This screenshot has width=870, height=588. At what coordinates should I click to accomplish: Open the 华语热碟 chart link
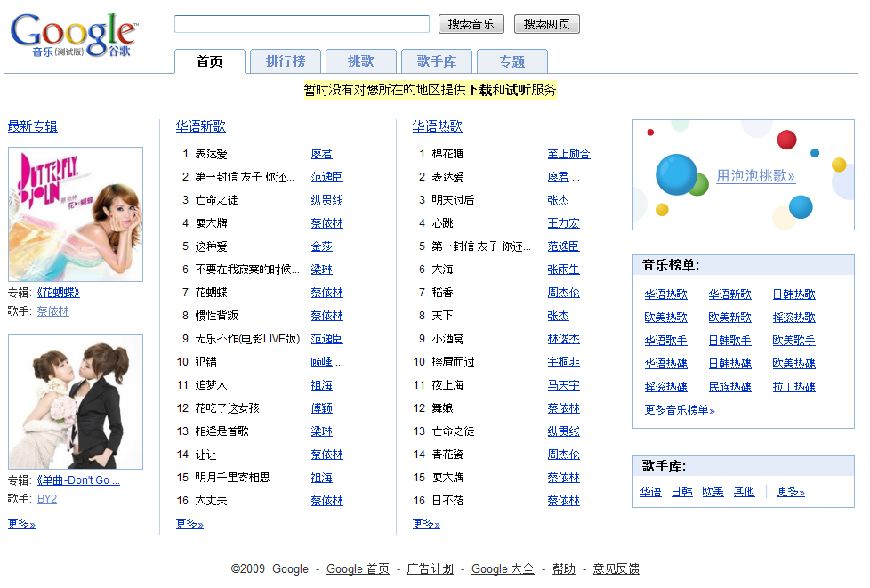tap(665, 364)
